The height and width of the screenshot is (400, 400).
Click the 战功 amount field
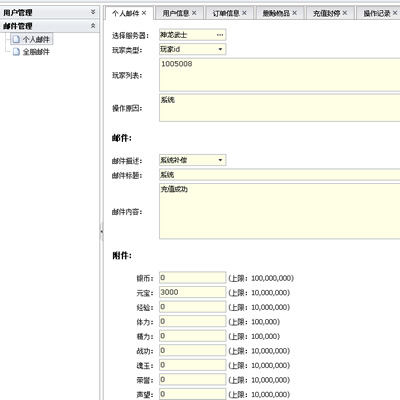coord(193,350)
